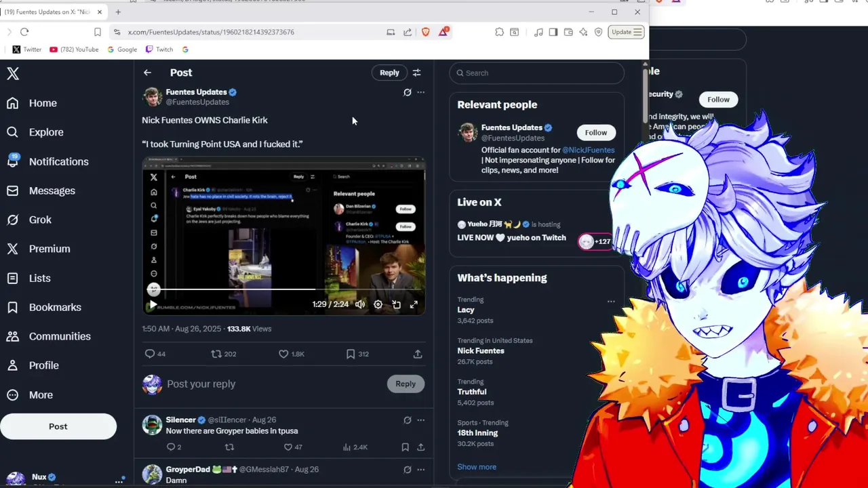Repost Silencer's comment
The width and height of the screenshot is (868, 488).
point(229,447)
